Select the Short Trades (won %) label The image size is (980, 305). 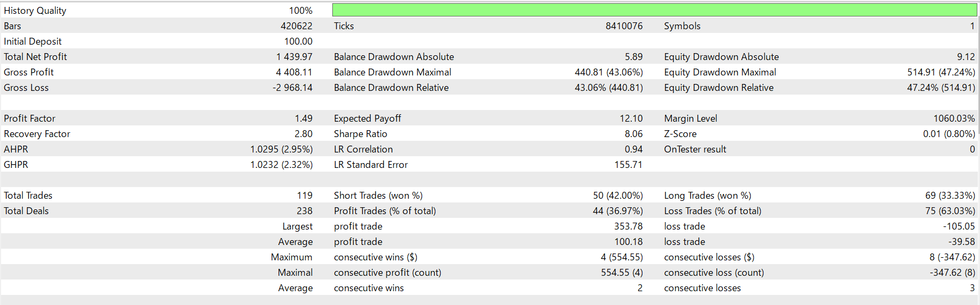378,196
